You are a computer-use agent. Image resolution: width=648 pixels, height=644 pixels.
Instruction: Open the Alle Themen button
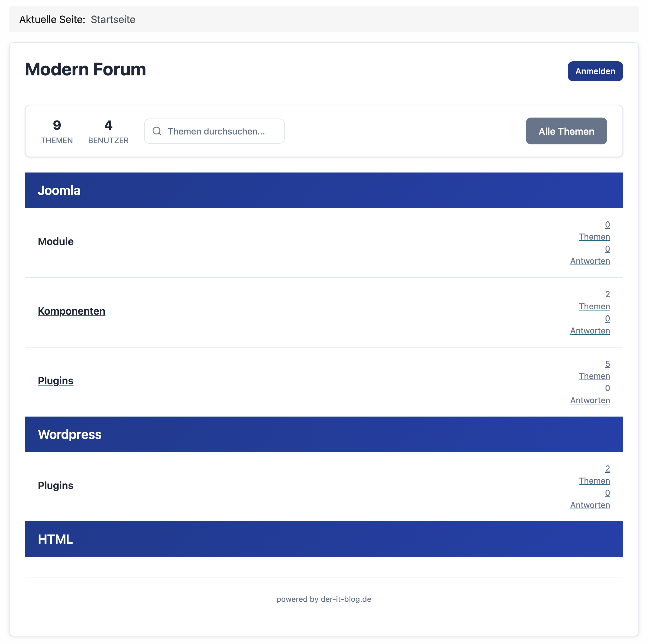566,131
